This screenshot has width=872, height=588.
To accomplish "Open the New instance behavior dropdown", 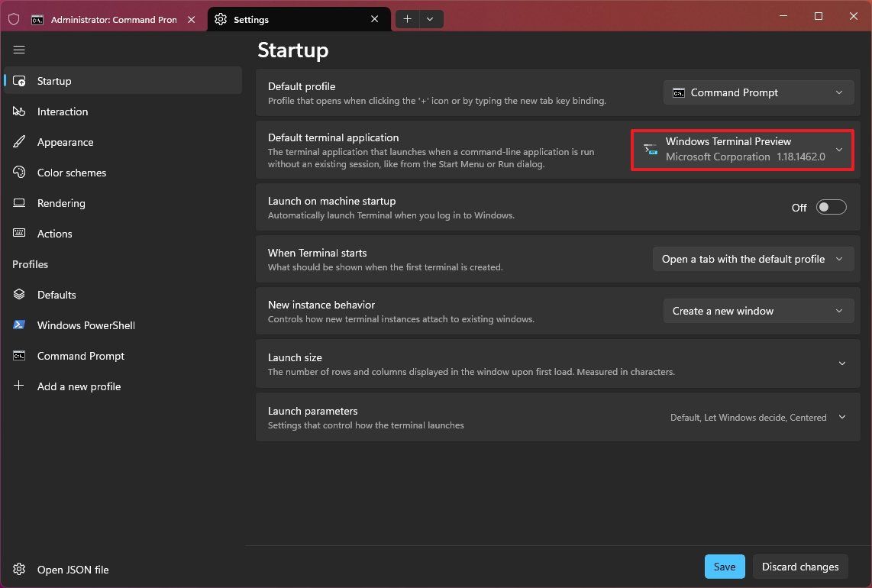I will pyautogui.click(x=758, y=311).
